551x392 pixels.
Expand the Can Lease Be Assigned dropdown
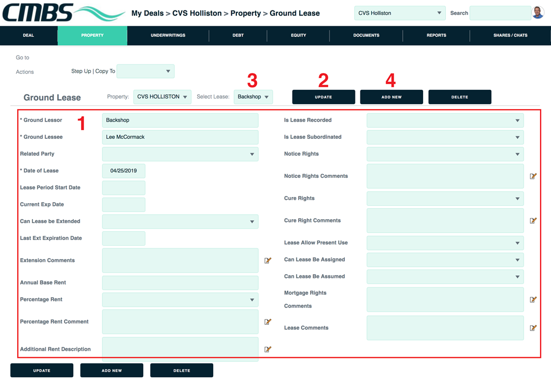445,260
